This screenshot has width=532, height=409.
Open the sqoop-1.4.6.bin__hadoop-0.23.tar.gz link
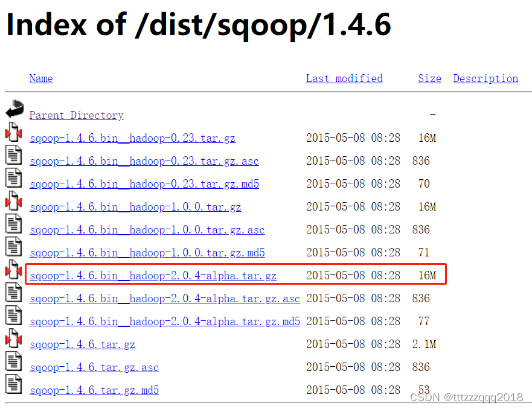click(x=132, y=138)
